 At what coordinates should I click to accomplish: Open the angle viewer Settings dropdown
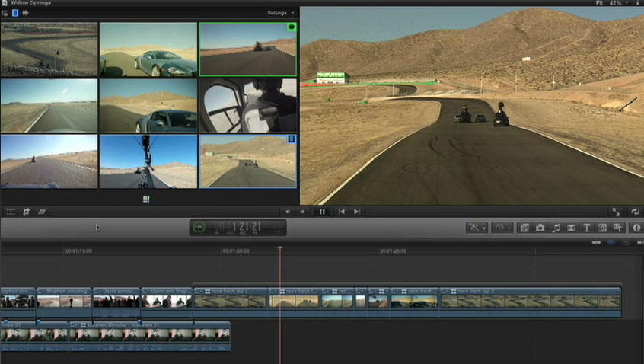point(279,13)
